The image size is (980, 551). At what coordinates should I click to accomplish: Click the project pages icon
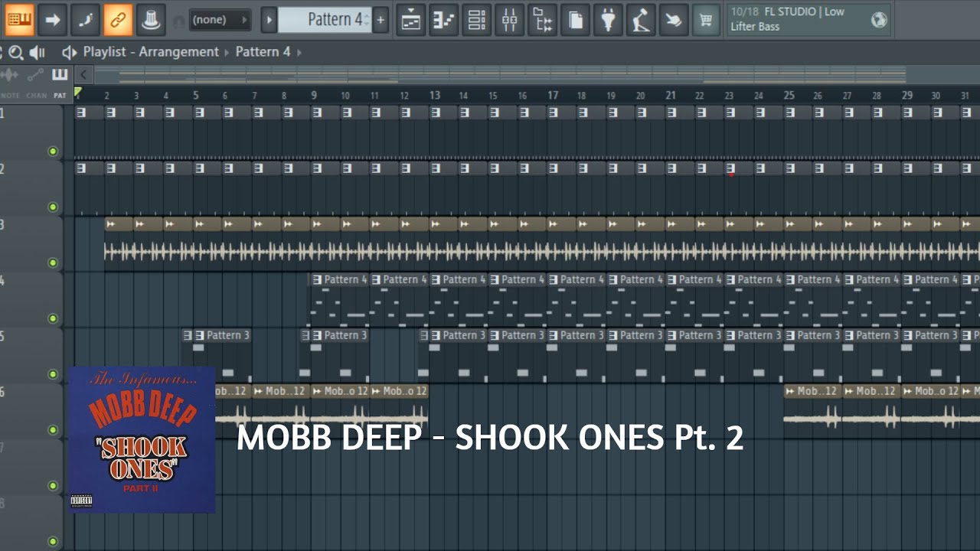point(575,19)
